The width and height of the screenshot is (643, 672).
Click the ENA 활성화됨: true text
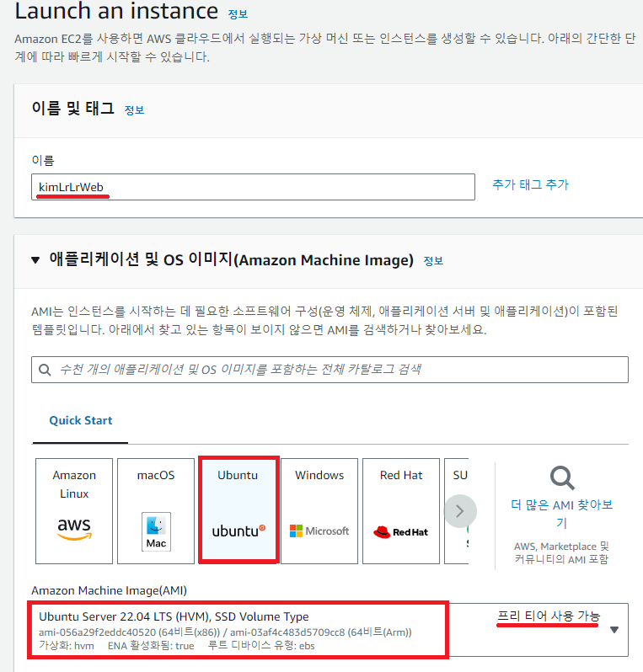(x=151, y=645)
